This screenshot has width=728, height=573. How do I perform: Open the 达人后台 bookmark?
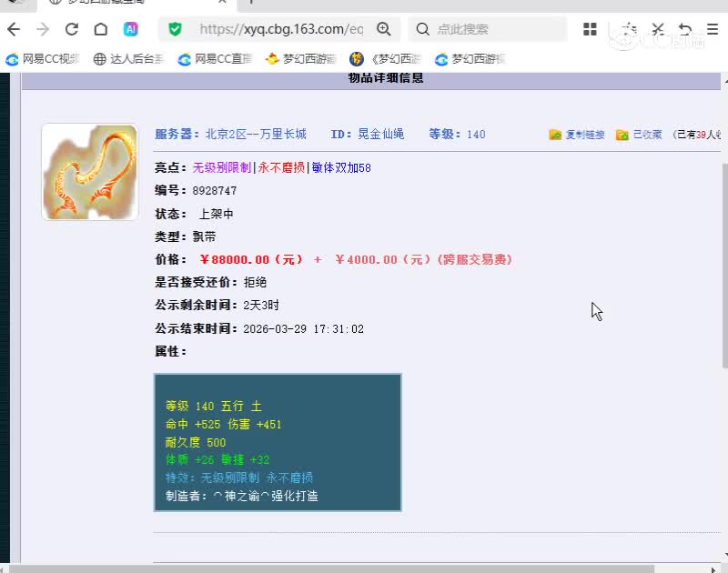[129, 59]
